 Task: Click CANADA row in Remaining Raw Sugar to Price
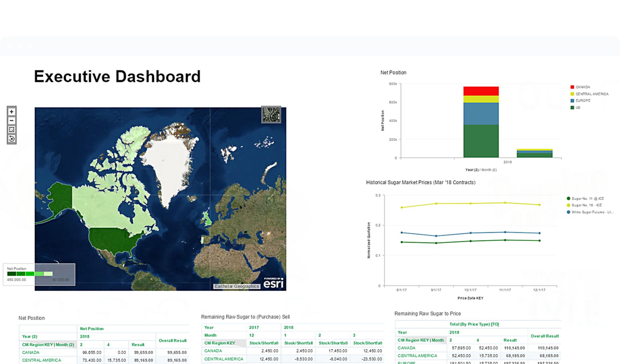point(406,348)
